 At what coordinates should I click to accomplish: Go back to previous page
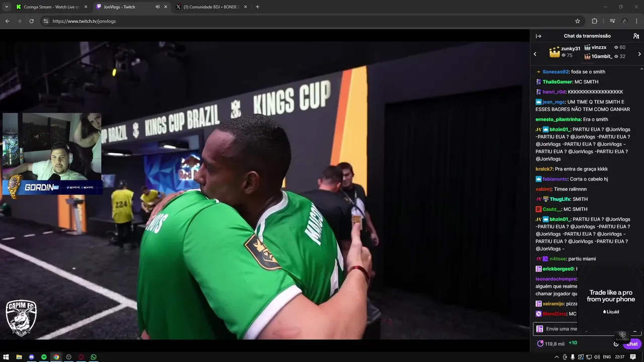point(7,21)
